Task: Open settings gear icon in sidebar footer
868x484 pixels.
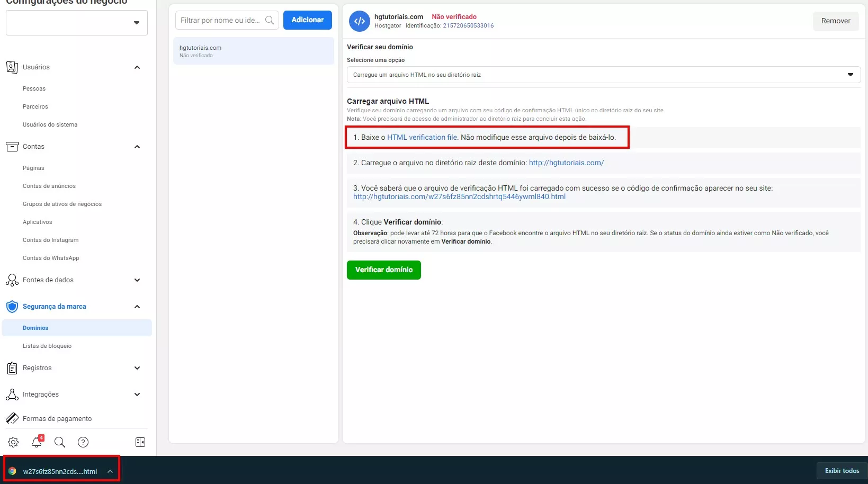Action: click(13, 442)
